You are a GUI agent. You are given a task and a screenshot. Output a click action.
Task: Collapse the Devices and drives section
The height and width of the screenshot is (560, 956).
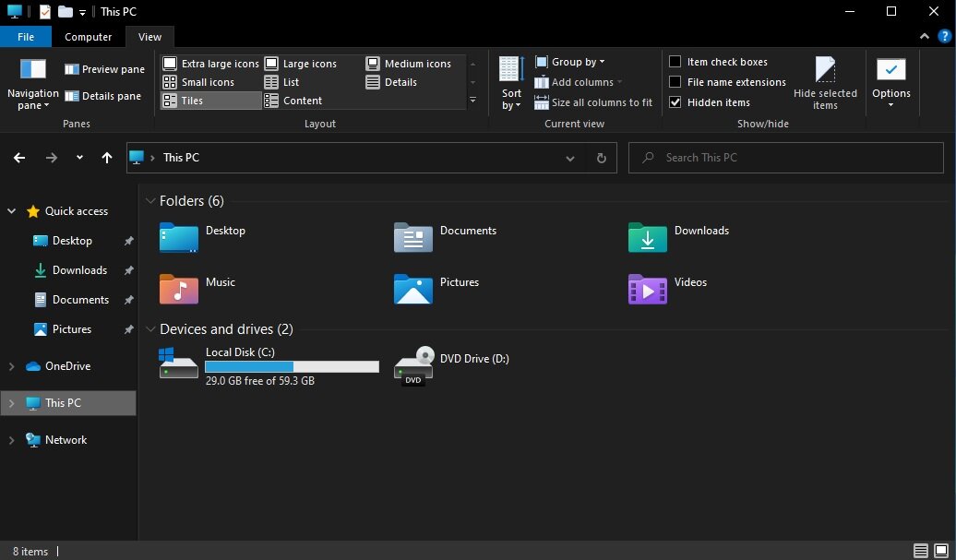click(150, 329)
